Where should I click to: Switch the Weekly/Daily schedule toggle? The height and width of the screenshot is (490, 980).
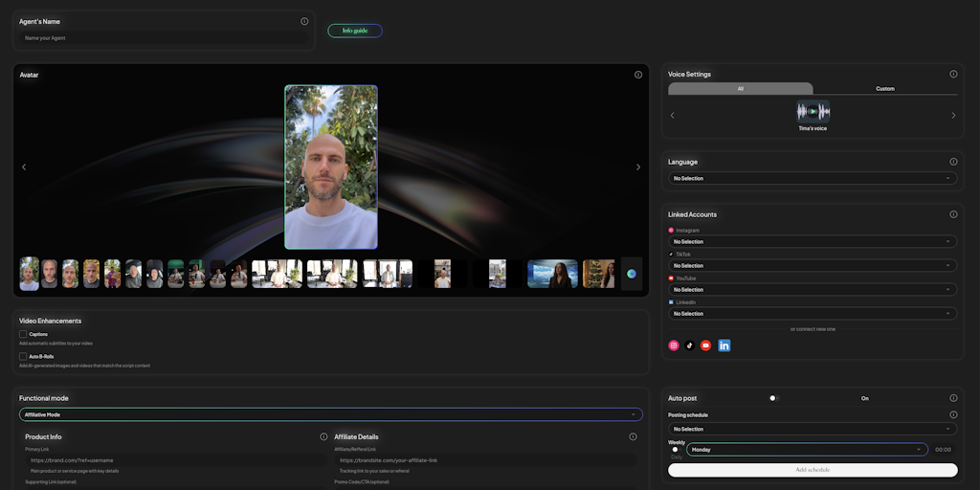click(676, 449)
